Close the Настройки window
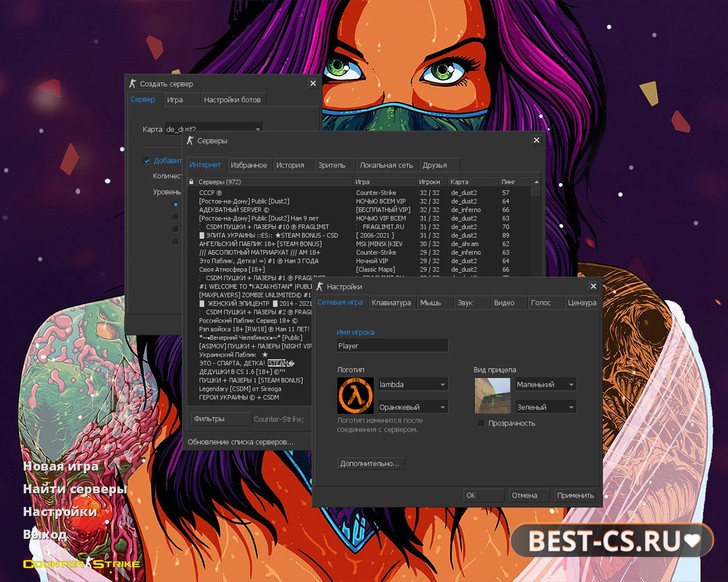This screenshot has height=582, width=728. pyautogui.click(x=593, y=286)
